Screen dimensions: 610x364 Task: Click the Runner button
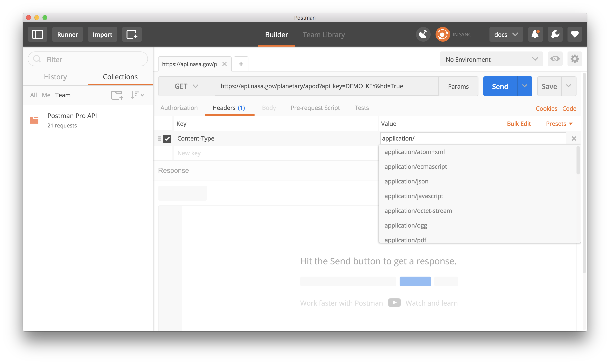tap(67, 34)
